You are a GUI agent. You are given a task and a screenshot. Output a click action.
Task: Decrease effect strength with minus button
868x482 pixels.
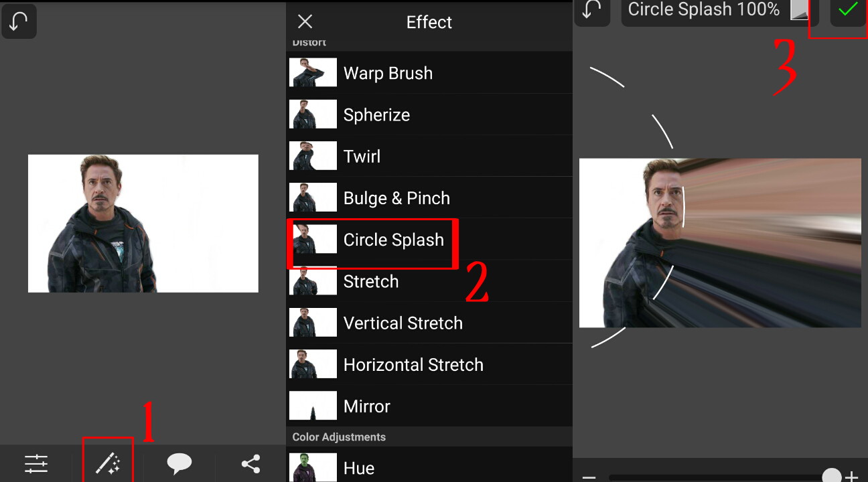pyautogui.click(x=589, y=476)
